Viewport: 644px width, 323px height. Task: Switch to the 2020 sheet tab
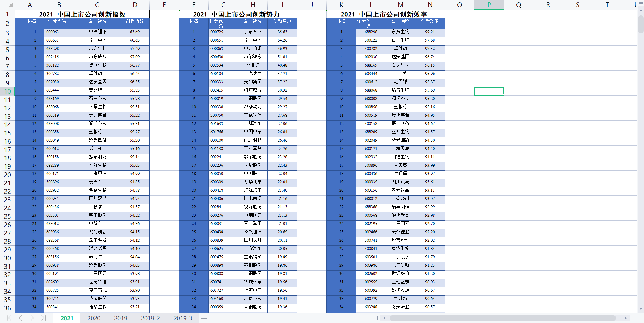click(x=94, y=318)
